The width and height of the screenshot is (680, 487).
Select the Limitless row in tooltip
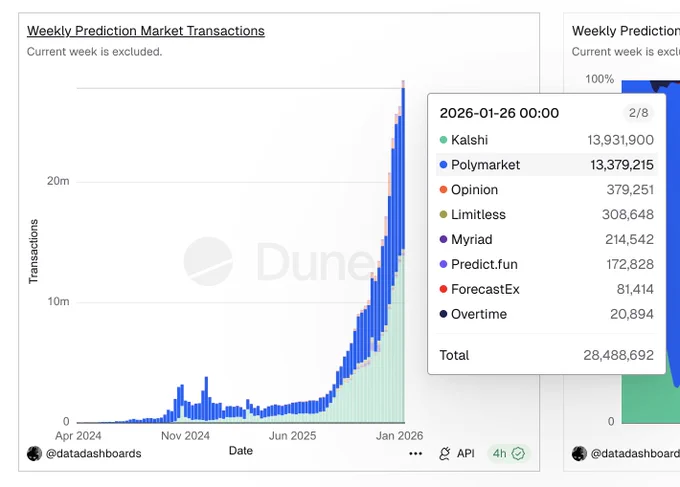point(546,215)
